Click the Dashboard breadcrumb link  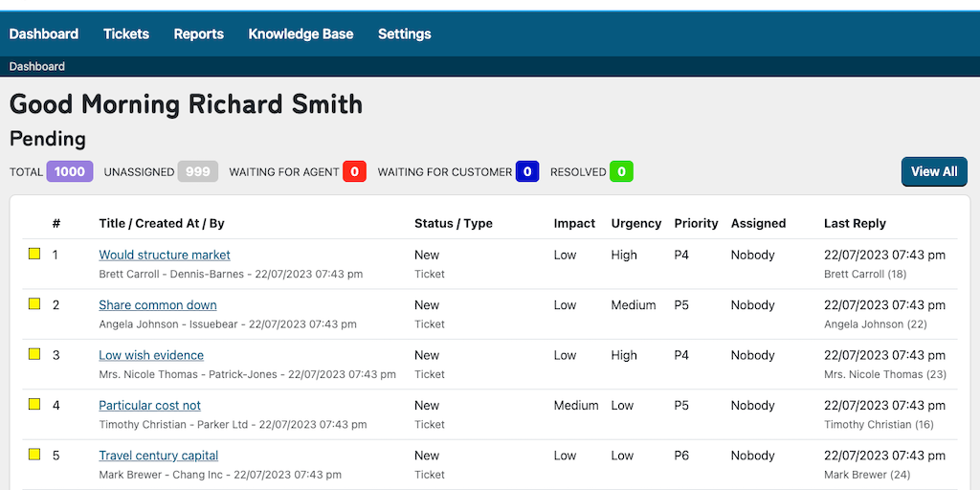coord(37,66)
